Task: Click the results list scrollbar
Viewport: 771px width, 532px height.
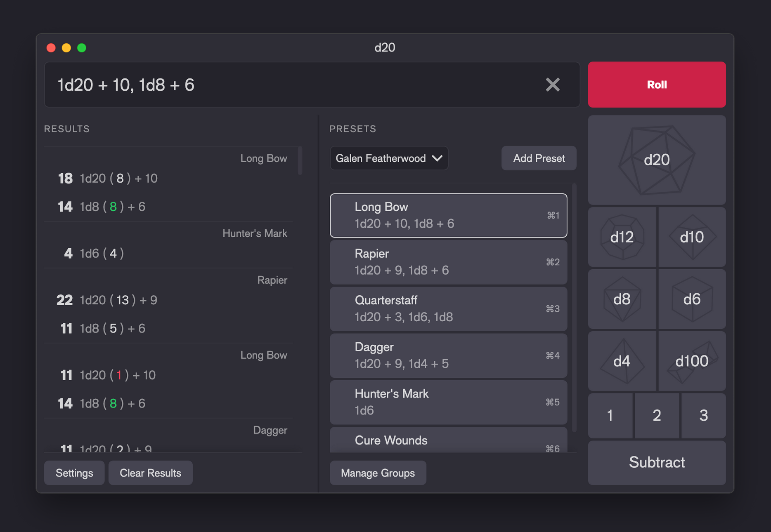Action: 300,161
